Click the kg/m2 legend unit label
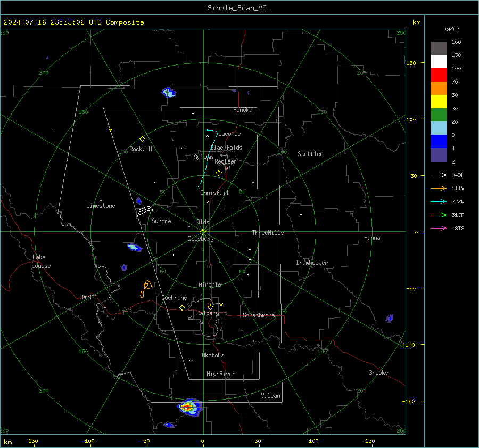Screen dimensions: 479x448 click(x=451, y=28)
